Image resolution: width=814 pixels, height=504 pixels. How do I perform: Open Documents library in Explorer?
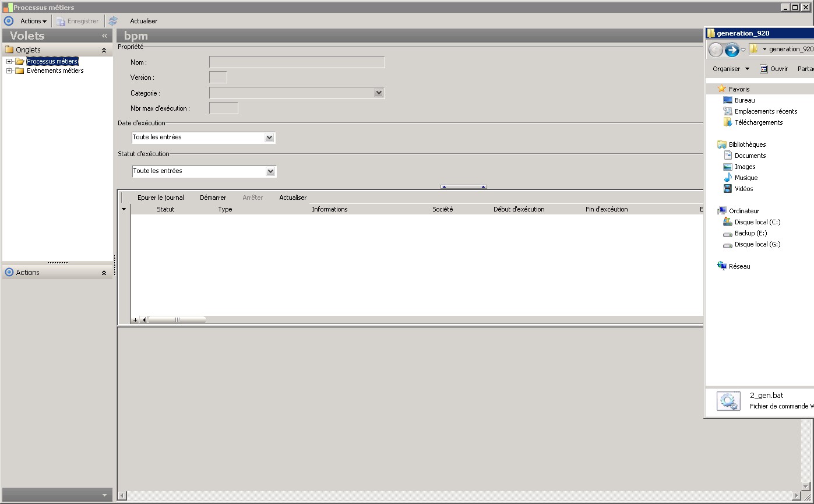[x=750, y=156]
